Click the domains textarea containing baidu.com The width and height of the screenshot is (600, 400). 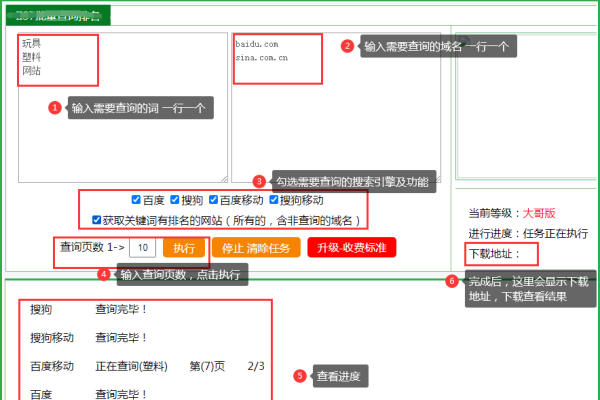tap(336, 108)
